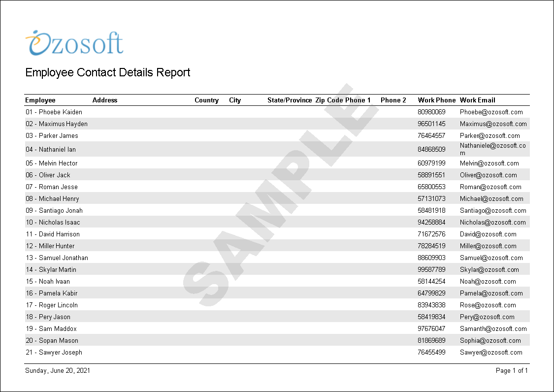Select employee '18 - Pery Jason'

pyautogui.click(x=48, y=317)
